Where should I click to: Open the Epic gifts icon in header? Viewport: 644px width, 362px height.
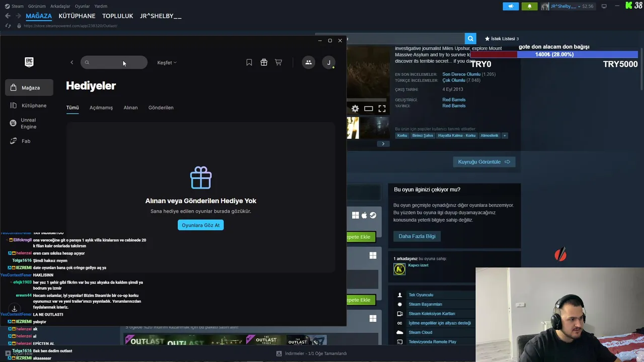click(x=264, y=62)
